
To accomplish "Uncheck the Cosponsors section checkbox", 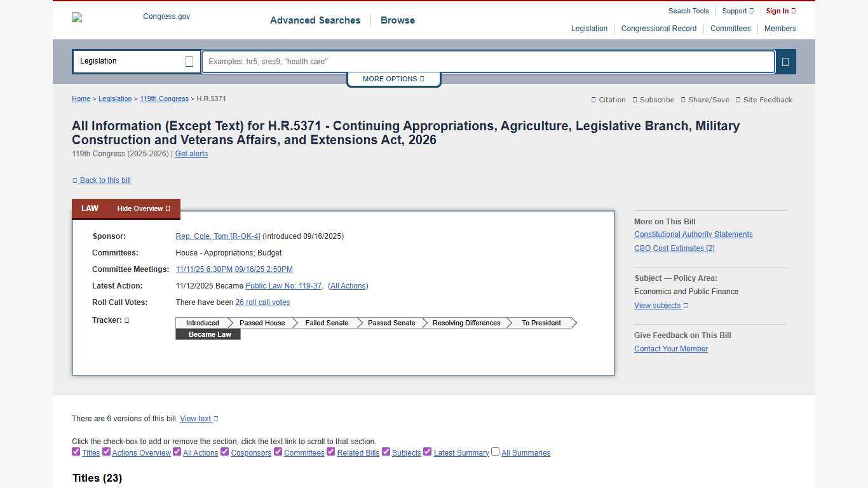I will point(224,452).
